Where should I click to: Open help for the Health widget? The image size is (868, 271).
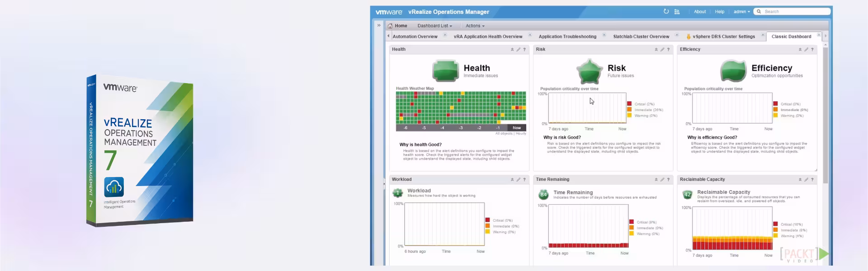coord(524,50)
